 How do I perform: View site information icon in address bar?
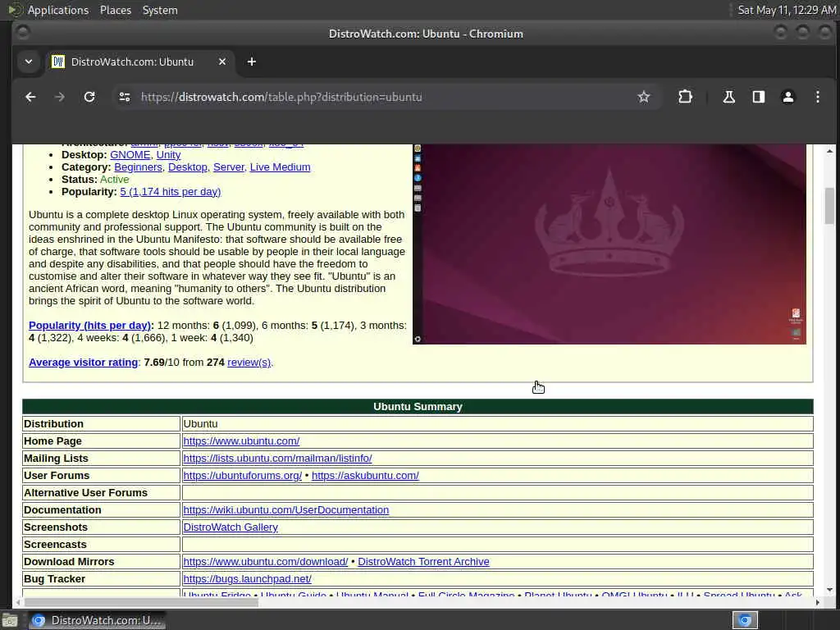[x=125, y=97]
